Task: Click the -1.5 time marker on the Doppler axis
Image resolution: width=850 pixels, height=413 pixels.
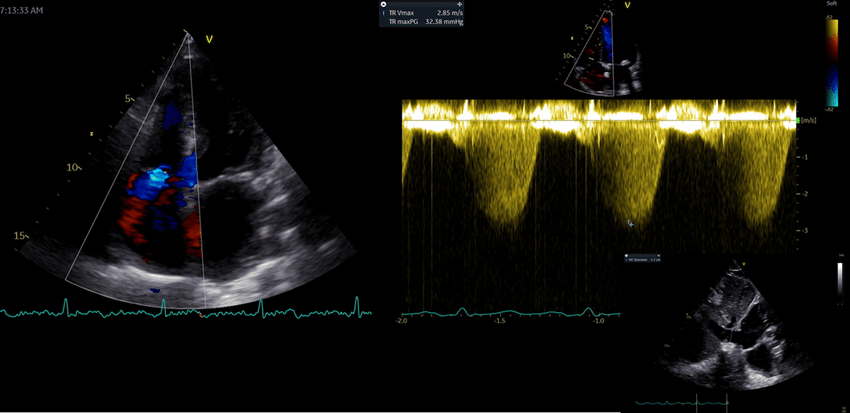Action: [x=500, y=321]
